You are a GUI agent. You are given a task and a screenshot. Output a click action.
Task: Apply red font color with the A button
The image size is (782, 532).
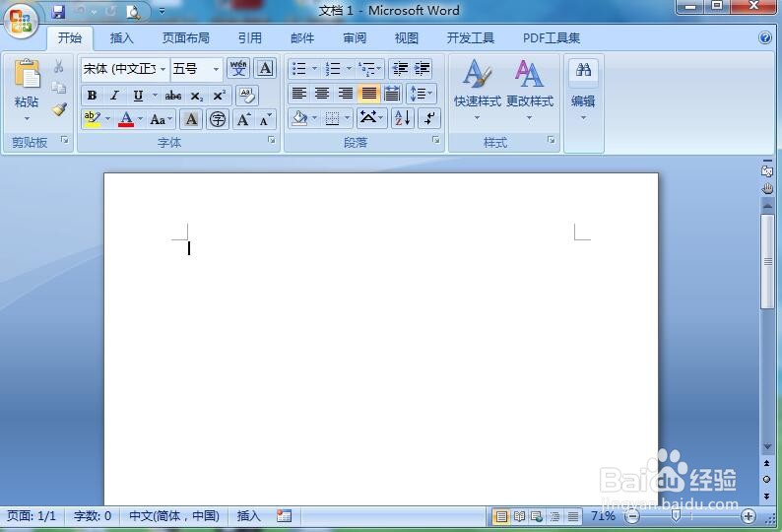tap(126, 119)
